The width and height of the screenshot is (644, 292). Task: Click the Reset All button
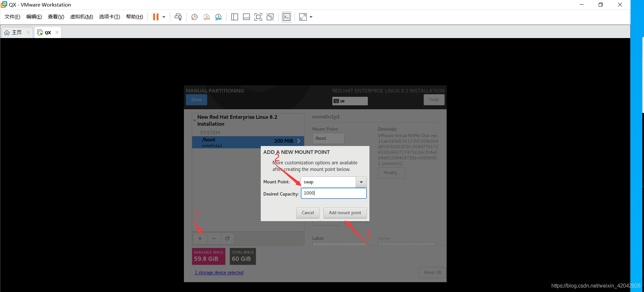point(433,273)
